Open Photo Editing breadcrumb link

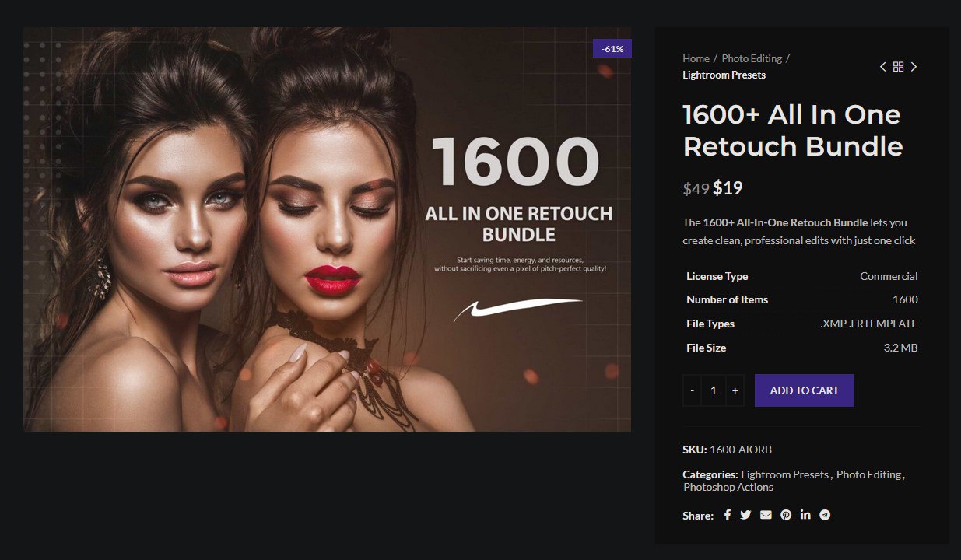(x=752, y=58)
